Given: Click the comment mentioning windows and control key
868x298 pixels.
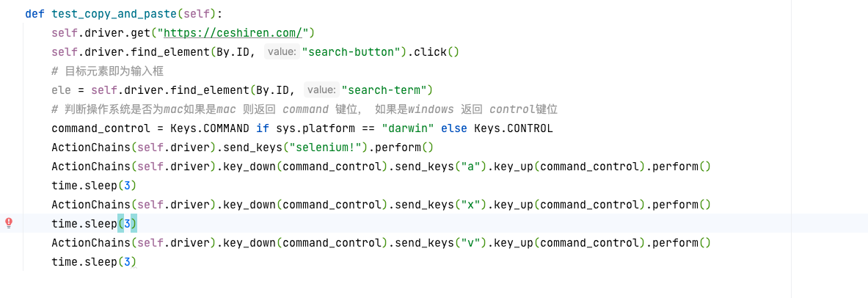Looking at the screenshot, I should click(304, 109).
